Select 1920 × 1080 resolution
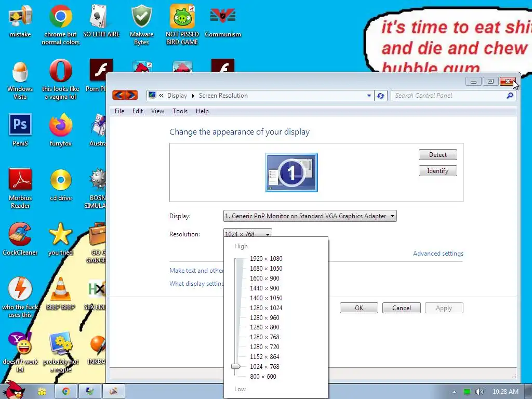532x399 pixels. point(266,259)
